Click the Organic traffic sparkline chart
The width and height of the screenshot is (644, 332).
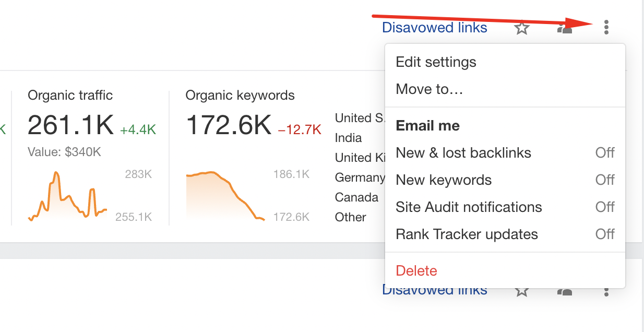[68, 197]
